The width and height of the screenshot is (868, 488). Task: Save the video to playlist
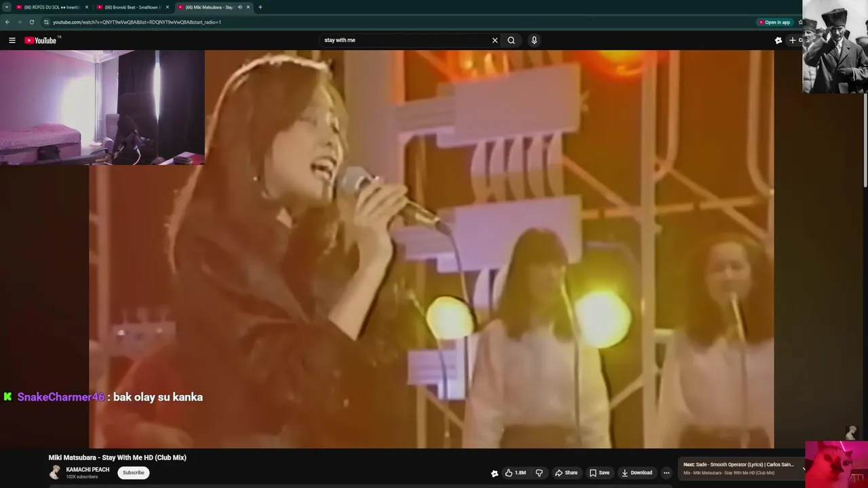599,472
